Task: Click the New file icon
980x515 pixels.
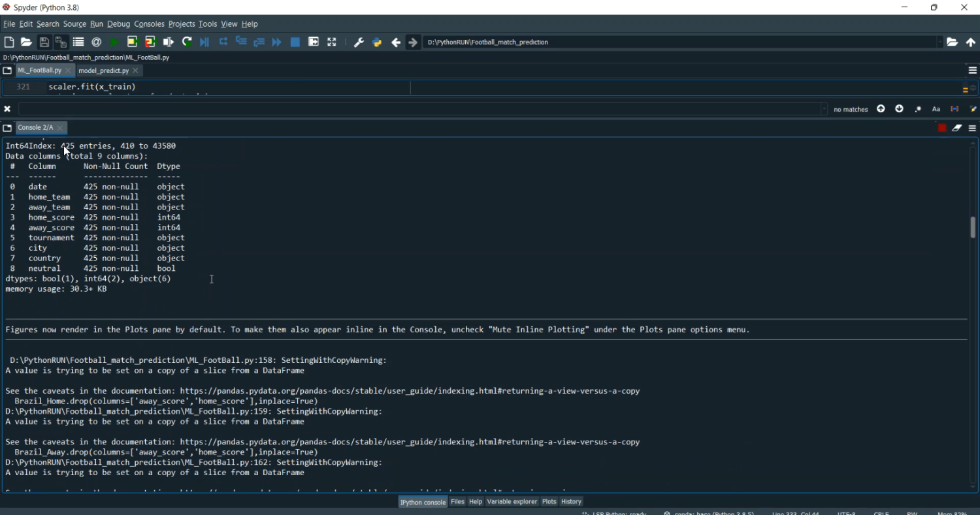Action: tap(9, 42)
